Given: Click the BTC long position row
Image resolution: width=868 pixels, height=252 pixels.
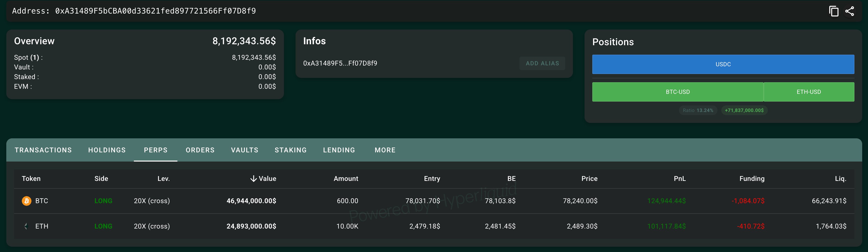Looking at the screenshot, I should [434, 201].
